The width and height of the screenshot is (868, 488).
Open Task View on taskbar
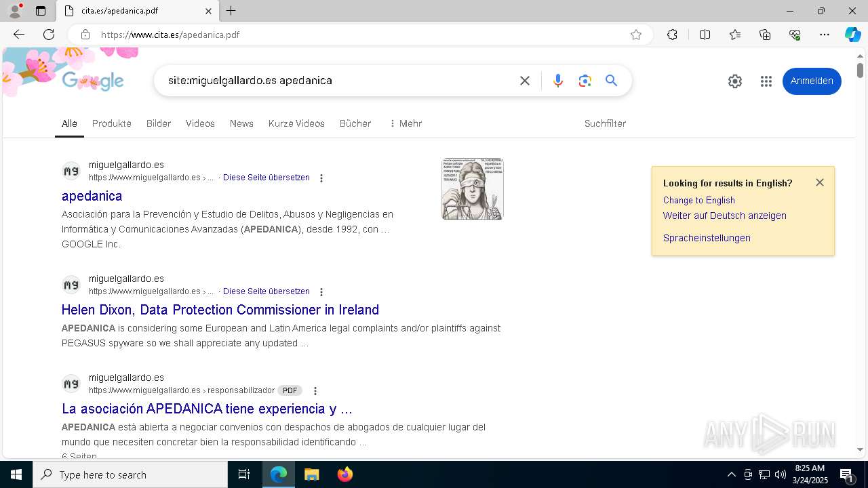click(244, 474)
